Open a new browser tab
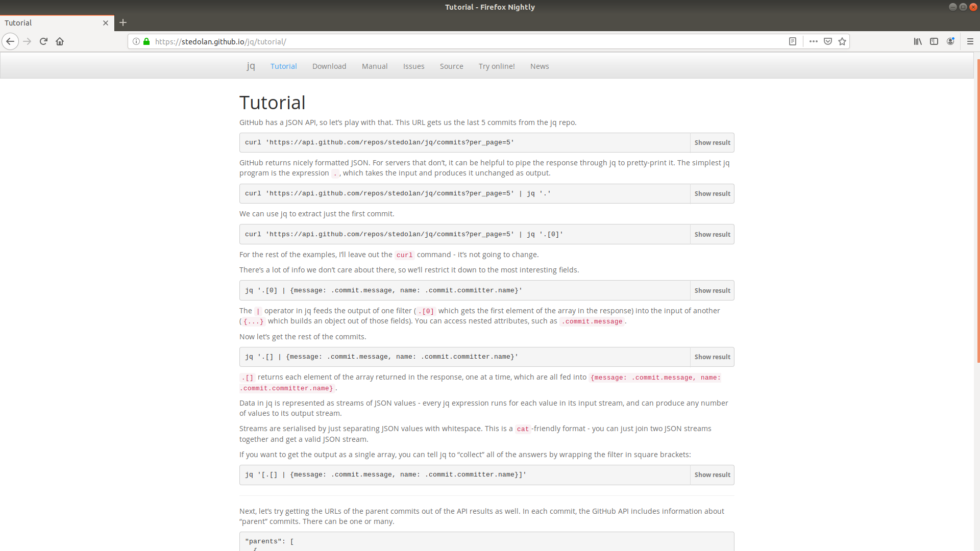 [123, 23]
